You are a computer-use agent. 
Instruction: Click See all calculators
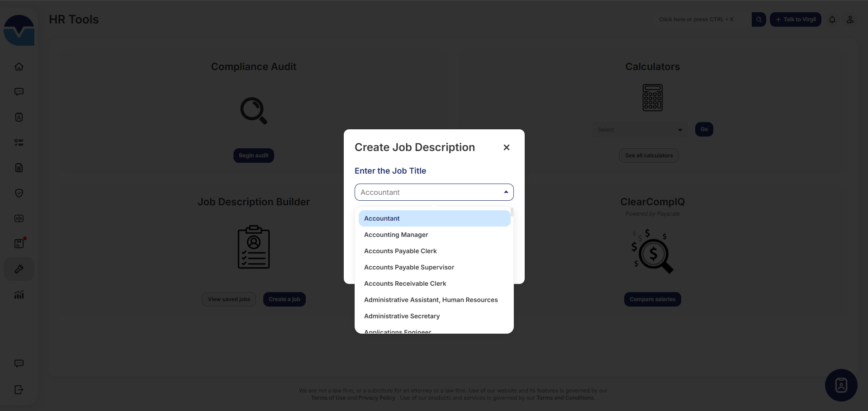(x=649, y=156)
